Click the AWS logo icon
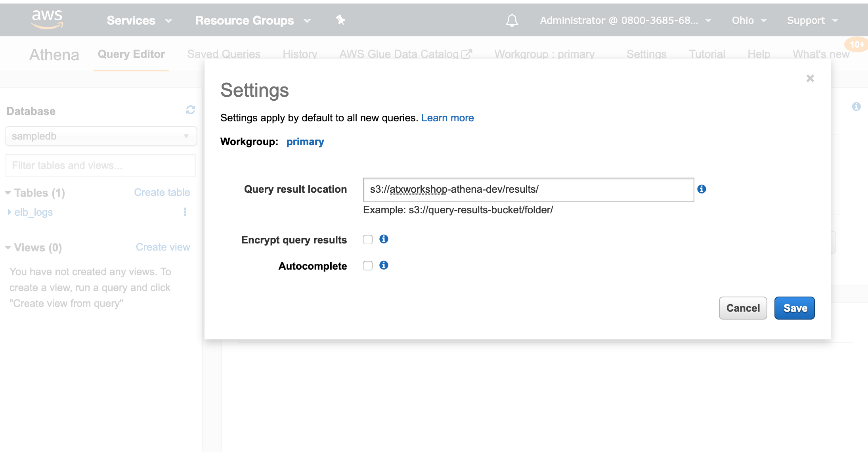This screenshot has width=868, height=452. click(47, 19)
